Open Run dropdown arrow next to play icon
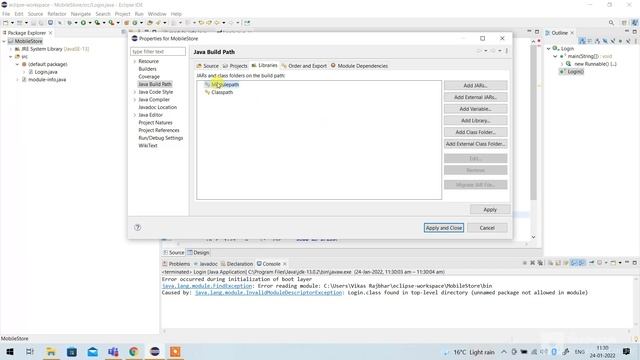Viewport: 640px width, 360px height. 90,23
